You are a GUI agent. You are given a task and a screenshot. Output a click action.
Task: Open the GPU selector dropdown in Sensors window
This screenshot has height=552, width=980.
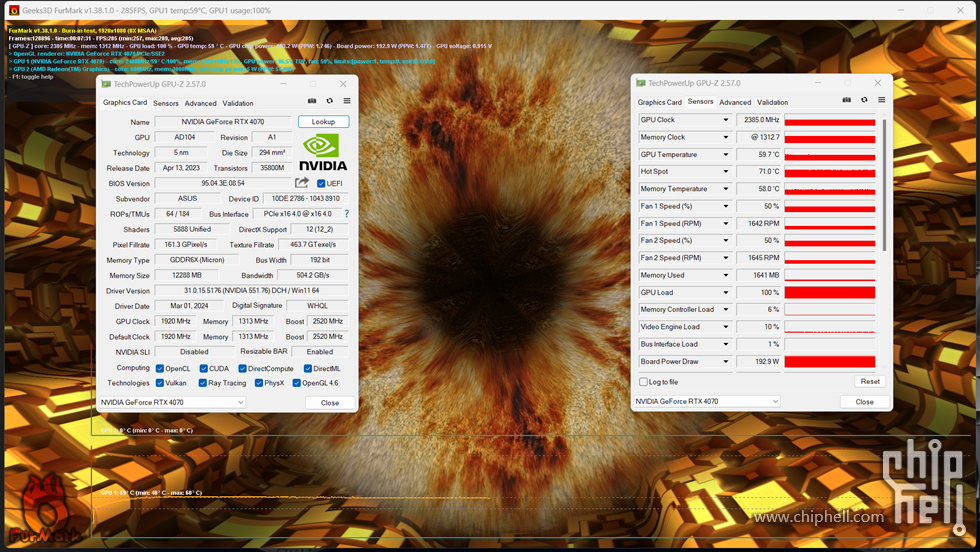click(x=707, y=401)
